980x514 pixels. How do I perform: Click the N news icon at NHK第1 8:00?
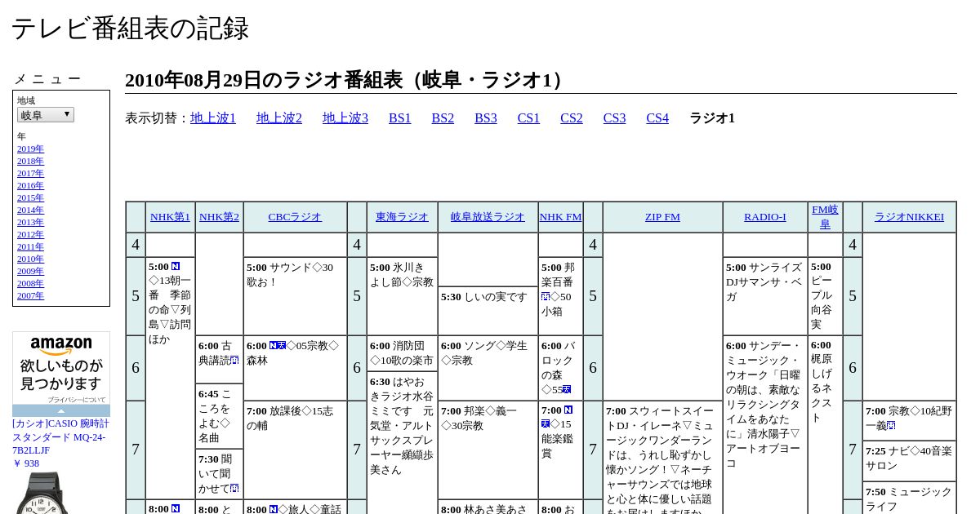(176, 509)
